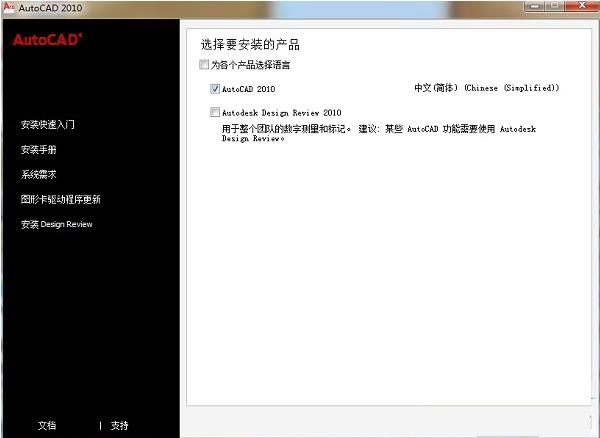Click the 选择要安装的产品 heading text
Screen dimensions: 600x438
click(x=250, y=44)
